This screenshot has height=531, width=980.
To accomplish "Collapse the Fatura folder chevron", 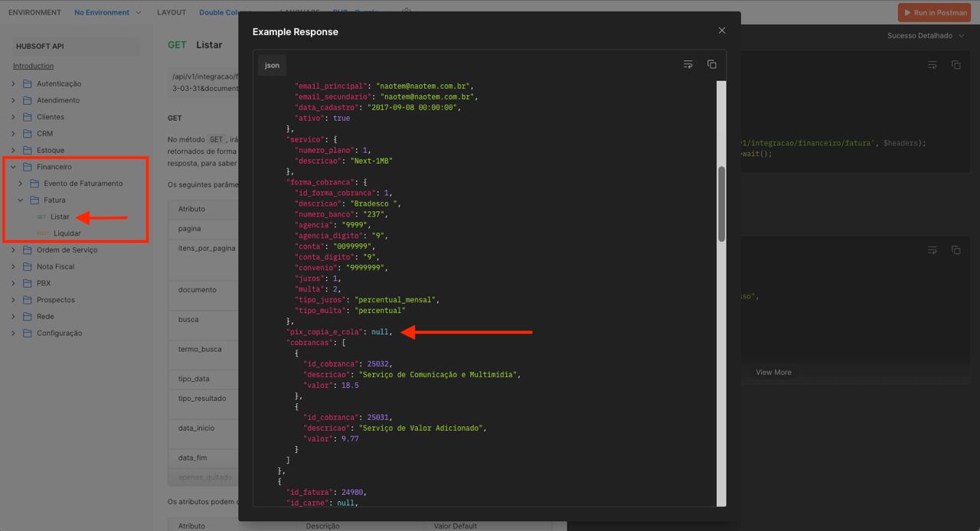I will pos(21,200).
